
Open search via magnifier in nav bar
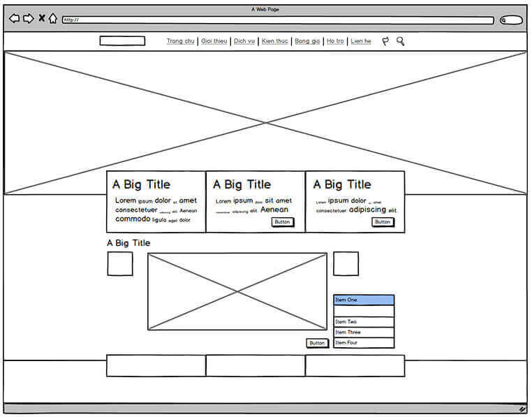[400, 41]
